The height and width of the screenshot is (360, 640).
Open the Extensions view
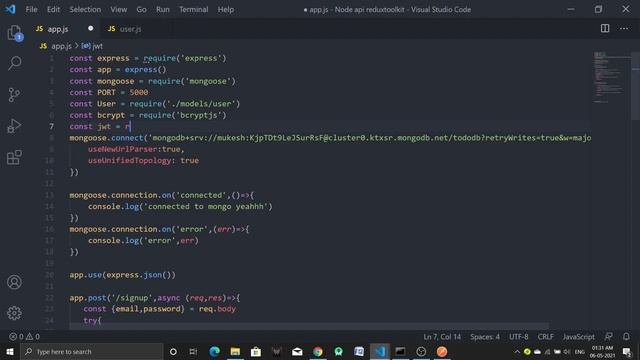click(x=15, y=157)
